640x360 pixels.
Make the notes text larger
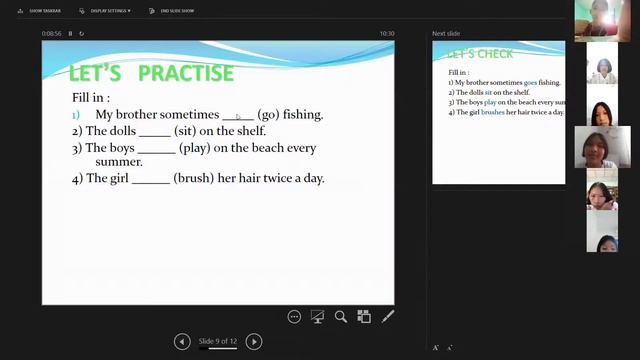click(436, 348)
